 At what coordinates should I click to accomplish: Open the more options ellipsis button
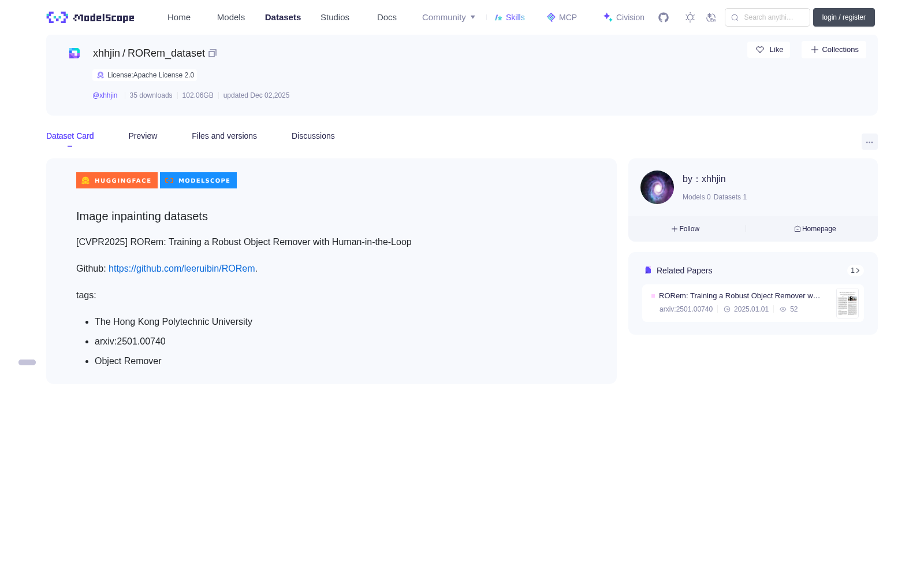pos(869,142)
